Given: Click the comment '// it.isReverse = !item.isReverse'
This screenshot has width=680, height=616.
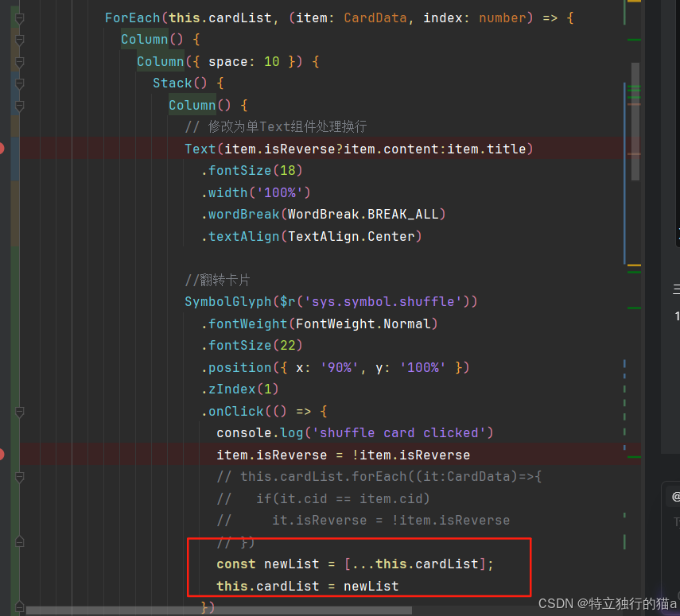Looking at the screenshot, I should [363, 521].
